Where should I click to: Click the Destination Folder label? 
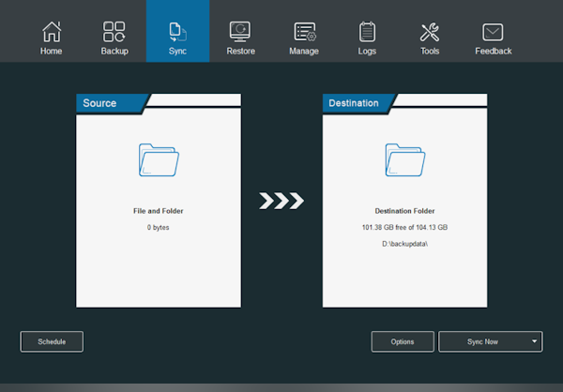(404, 211)
